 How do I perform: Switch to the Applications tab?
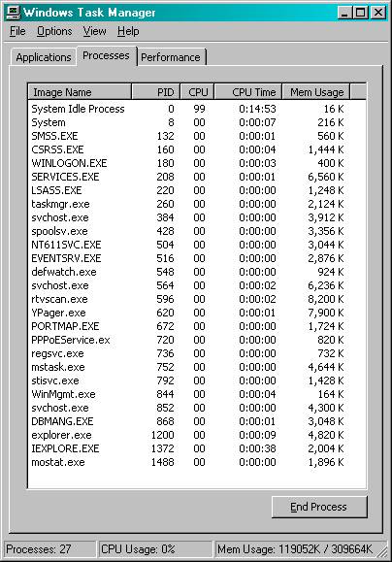[x=44, y=57]
